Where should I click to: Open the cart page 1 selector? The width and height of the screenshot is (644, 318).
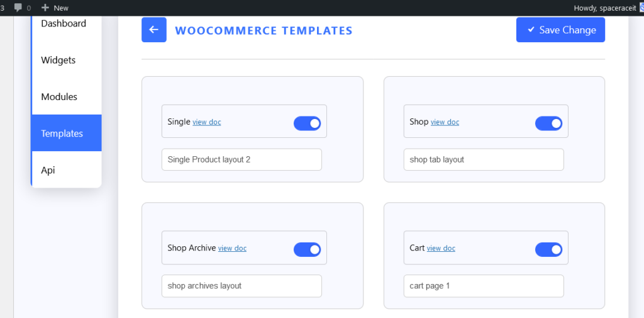coord(484,286)
